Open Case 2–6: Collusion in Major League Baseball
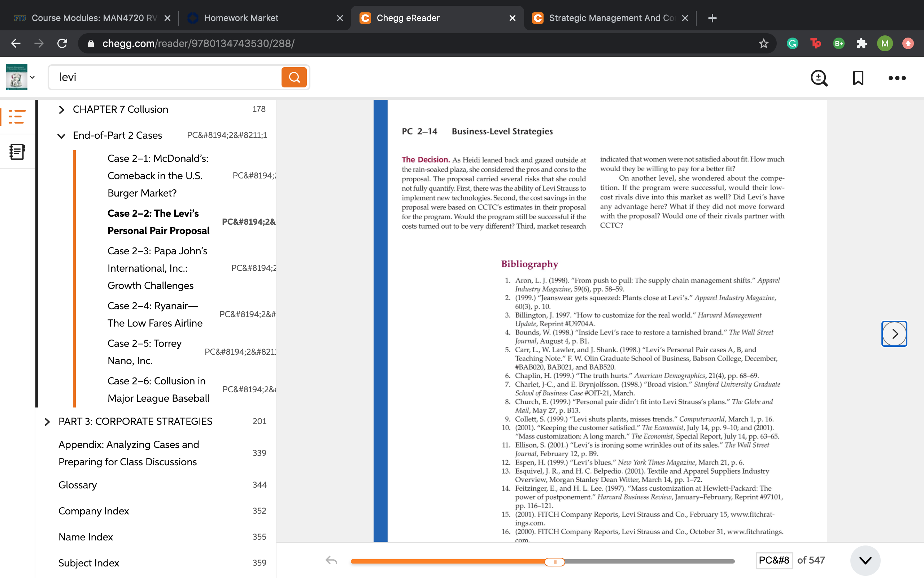The image size is (924, 578). click(x=158, y=389)
